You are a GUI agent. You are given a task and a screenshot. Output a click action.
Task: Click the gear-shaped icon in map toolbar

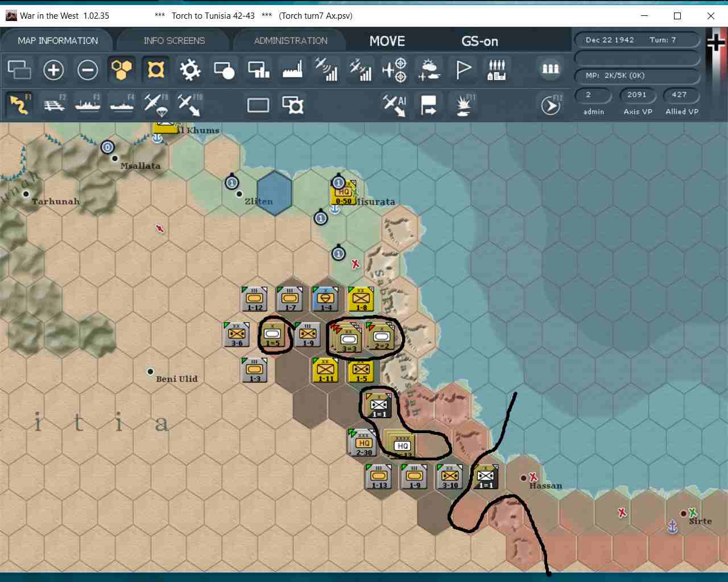190,70
